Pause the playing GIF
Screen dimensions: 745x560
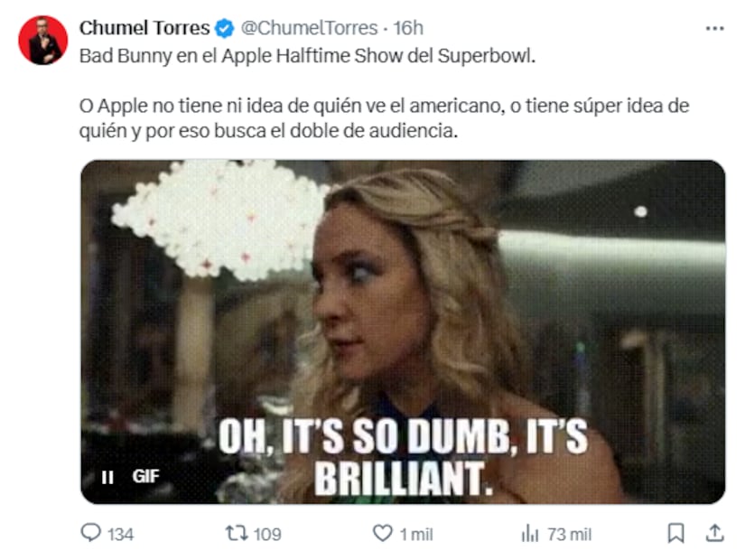pyautogui.click(x=107, y=477)
